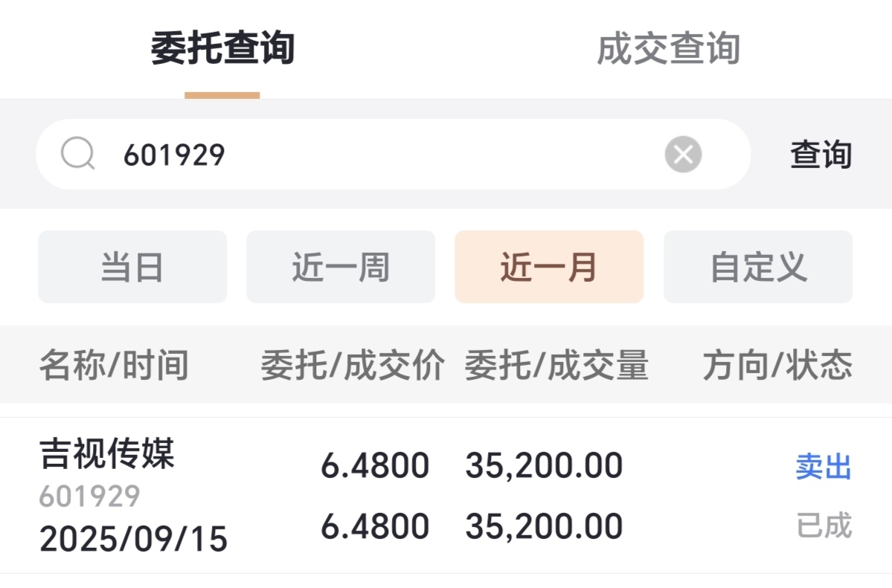Tap the top 35,200.00 order quantity
Image resolution: width=892 pixels, height=588 pixels.
544,467
